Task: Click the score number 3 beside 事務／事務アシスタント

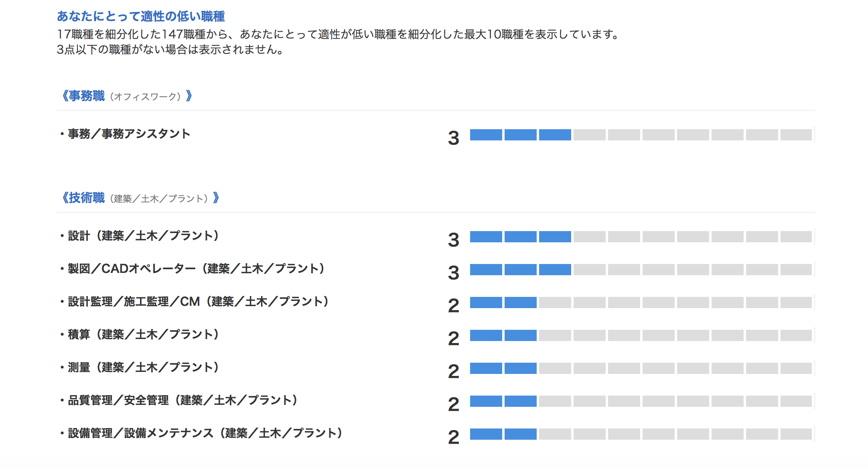Action: tap(453, 138)
